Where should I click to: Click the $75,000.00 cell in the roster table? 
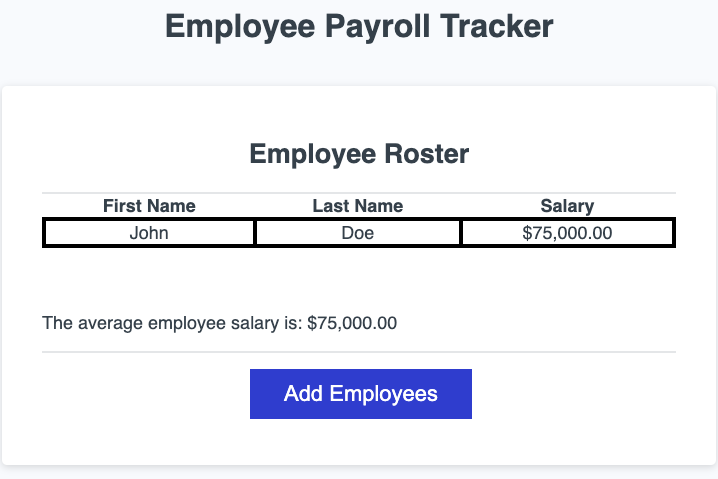[567, 233]
